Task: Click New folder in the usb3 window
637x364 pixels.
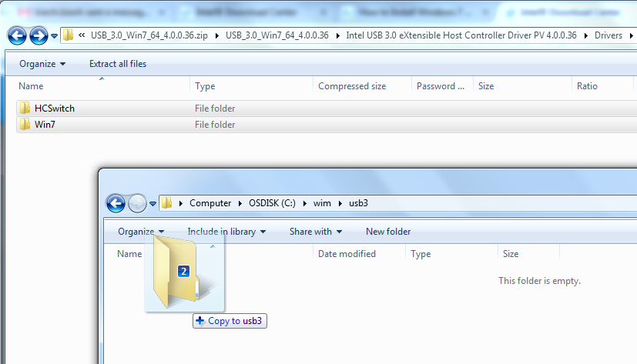Action: click(x=388, y=232)
